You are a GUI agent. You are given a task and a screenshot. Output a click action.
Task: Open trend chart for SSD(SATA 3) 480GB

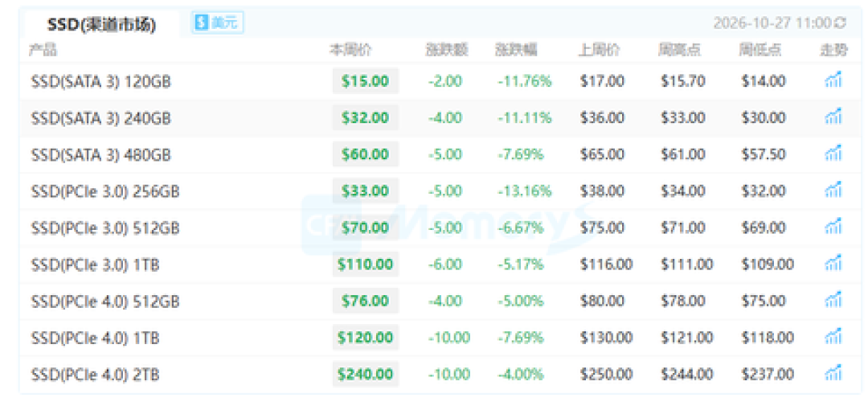click(833, 154)
